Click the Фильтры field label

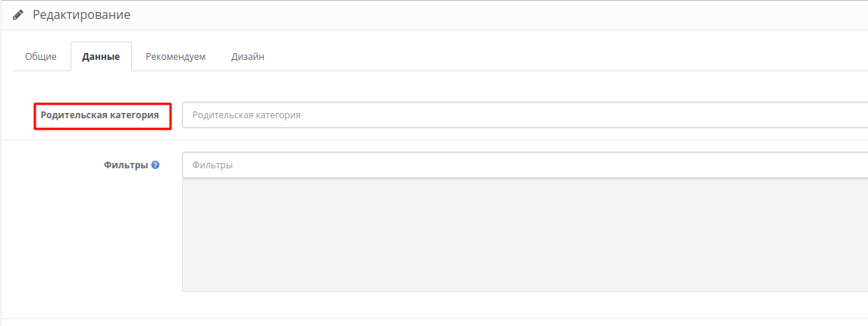(125, 165)
